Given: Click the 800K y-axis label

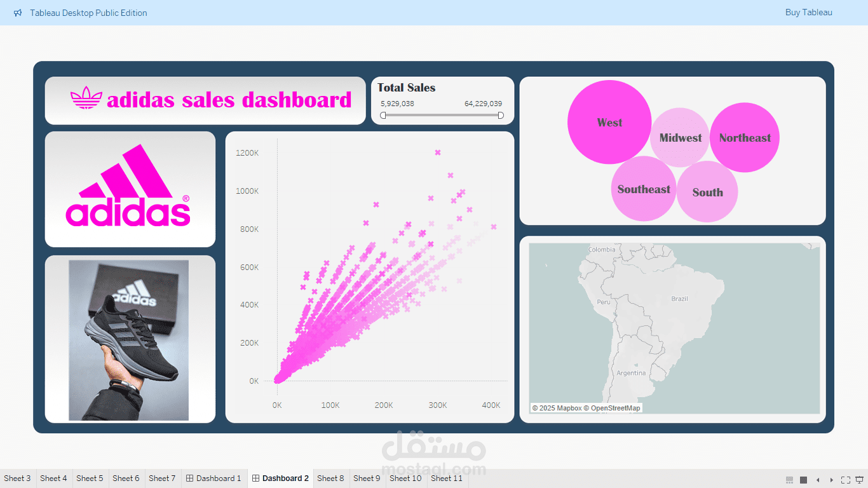Looking at the screenshot, I should 249,229.
